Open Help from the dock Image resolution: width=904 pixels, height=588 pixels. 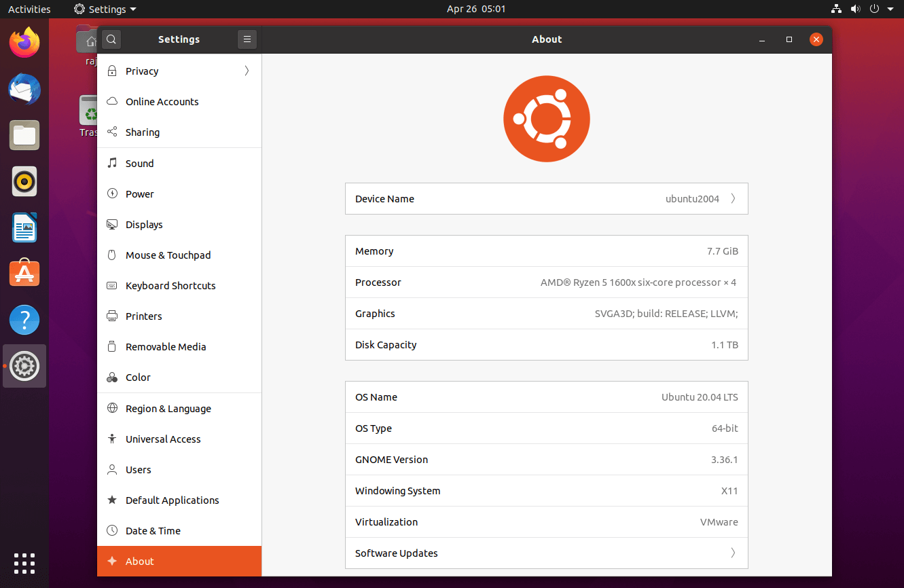24,320
